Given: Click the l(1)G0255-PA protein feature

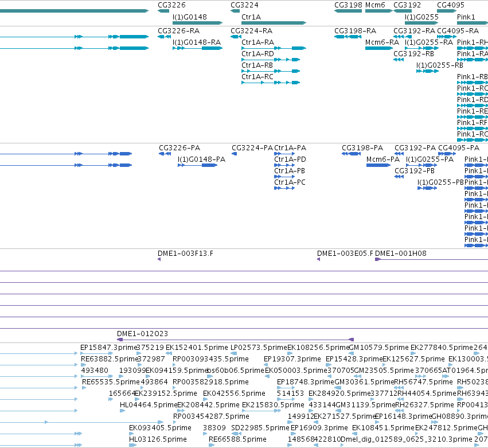Looking at the screenshot, I should [421, 165].
